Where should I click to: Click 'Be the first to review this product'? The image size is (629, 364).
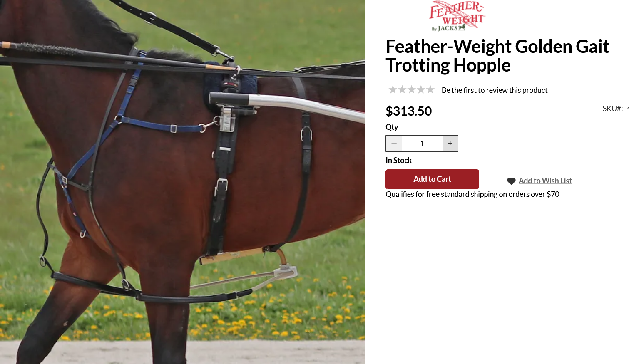click(495, 90)
